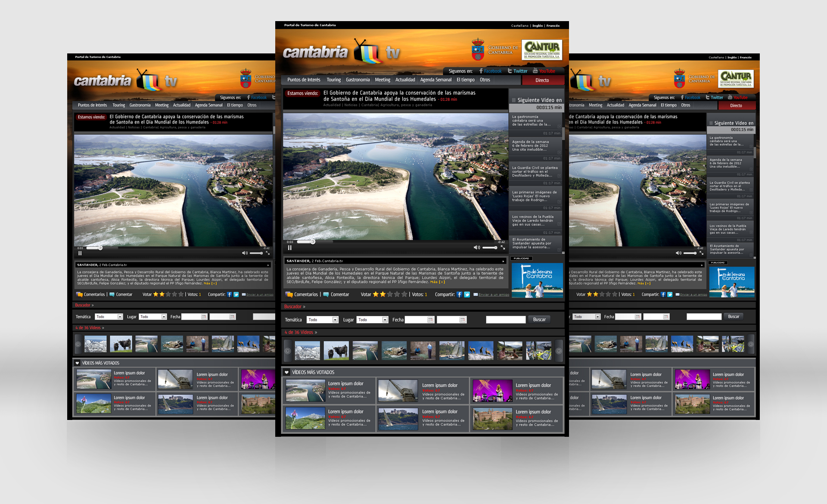Open the Facebook link in center page header

490,71
